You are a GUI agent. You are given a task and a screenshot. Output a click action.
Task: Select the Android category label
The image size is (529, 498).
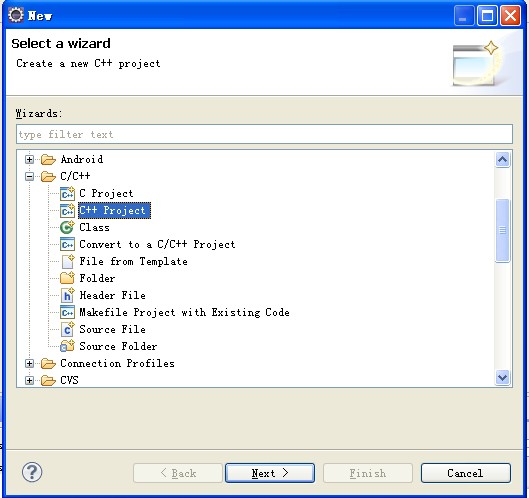pyautogui.click(x=82, y=160)
